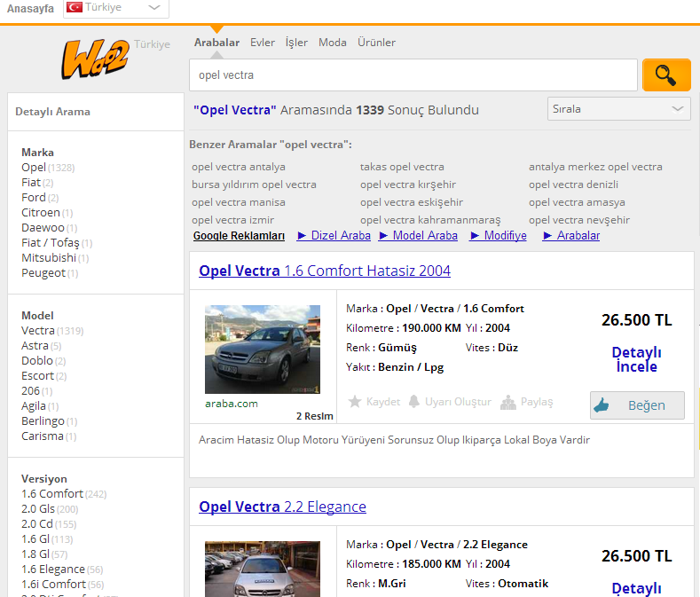700x597 pixels.
Task: Select the Arabalar tab
Action: [216, 43]
